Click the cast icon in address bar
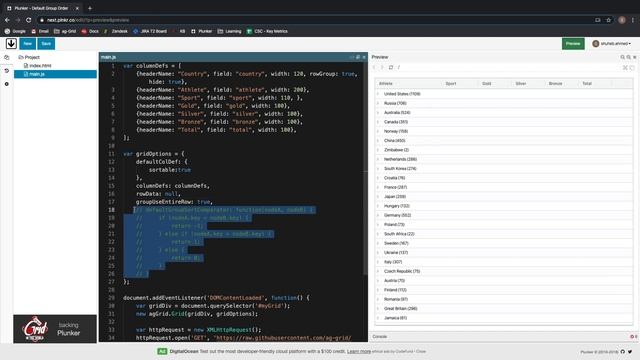640x360 pixels. point(598,20)
